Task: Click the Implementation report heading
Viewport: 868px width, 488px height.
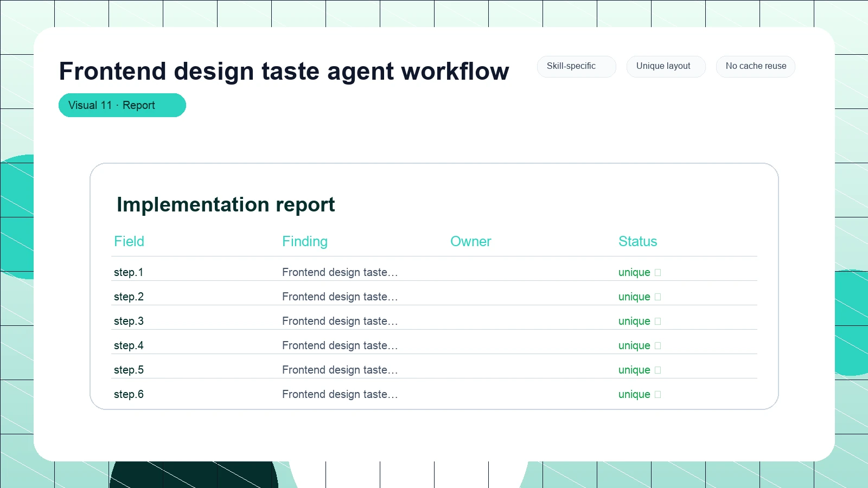Action: [x=226, y=205]
